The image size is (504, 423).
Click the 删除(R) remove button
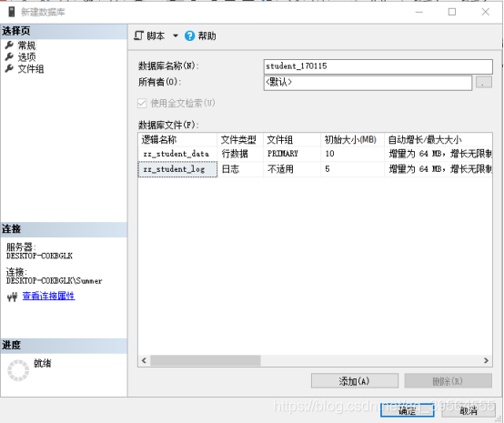click(449, 381)
